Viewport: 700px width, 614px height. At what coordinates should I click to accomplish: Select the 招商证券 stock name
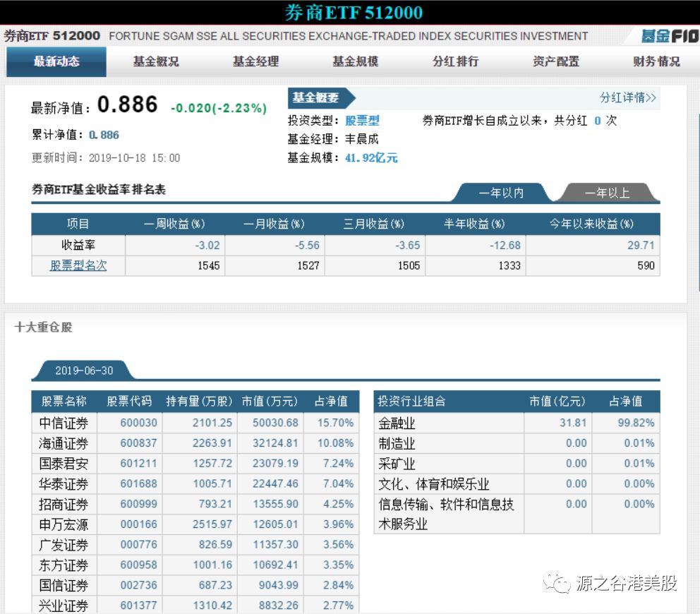pos(64,504)
